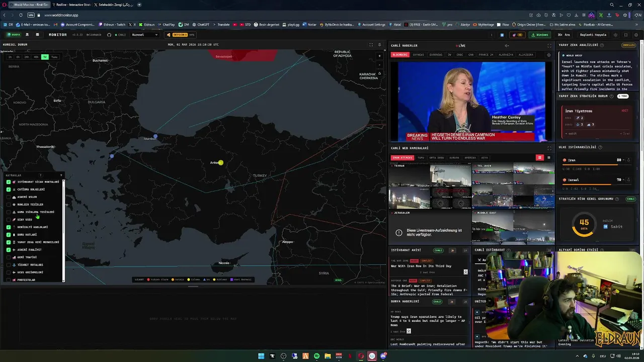The height and width of the screenshot is (362, 644).
Task: Switch webcams to list view
Action: click(548, 158)
